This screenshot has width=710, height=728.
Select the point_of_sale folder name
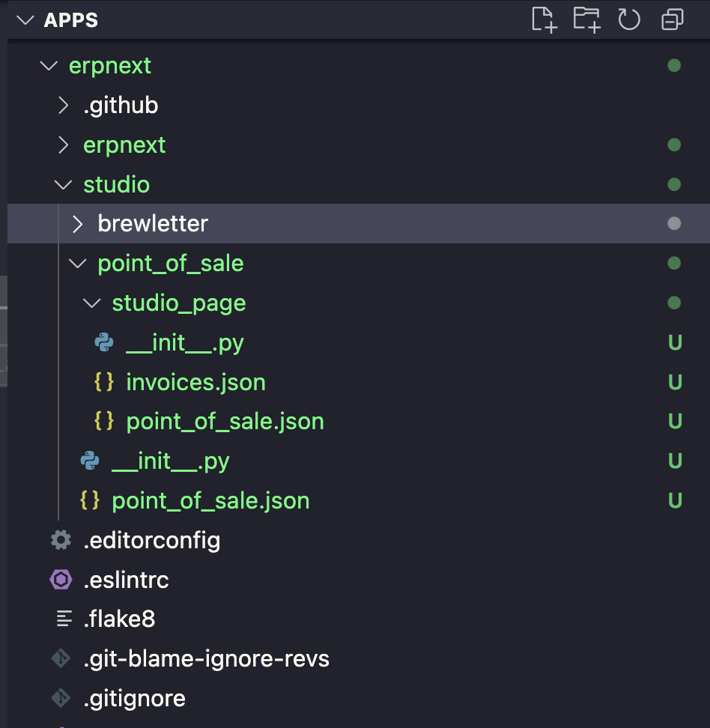[171, 264]
